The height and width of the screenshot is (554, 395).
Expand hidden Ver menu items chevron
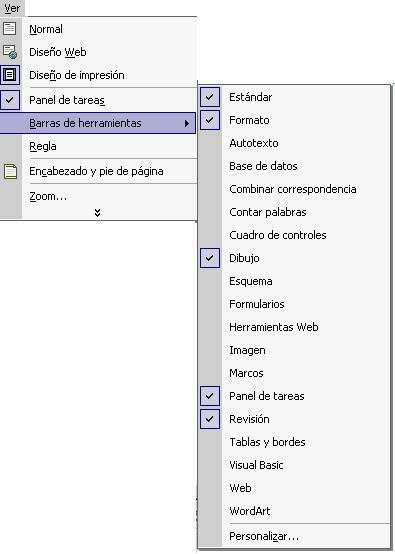(x=98, y=212)
